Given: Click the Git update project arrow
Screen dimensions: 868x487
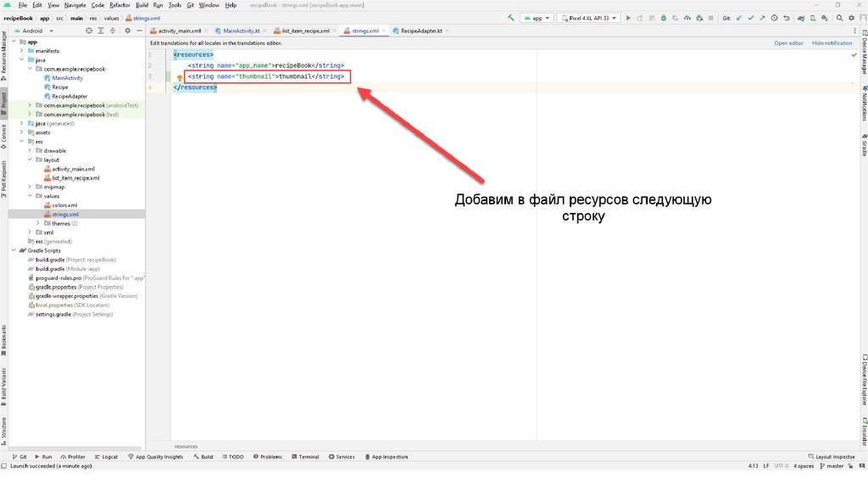Looking at the screenshot, I should pyautogui.click(x=739, y=18).
